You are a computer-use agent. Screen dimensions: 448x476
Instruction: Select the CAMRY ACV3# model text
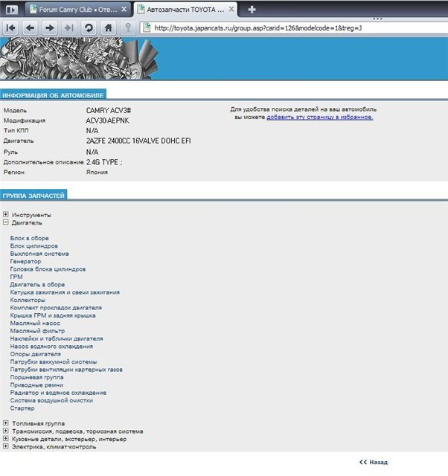click(109, 111)
